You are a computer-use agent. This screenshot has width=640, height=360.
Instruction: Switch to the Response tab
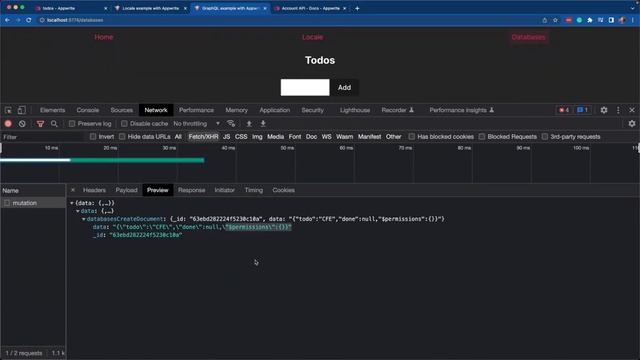(191, 190)
